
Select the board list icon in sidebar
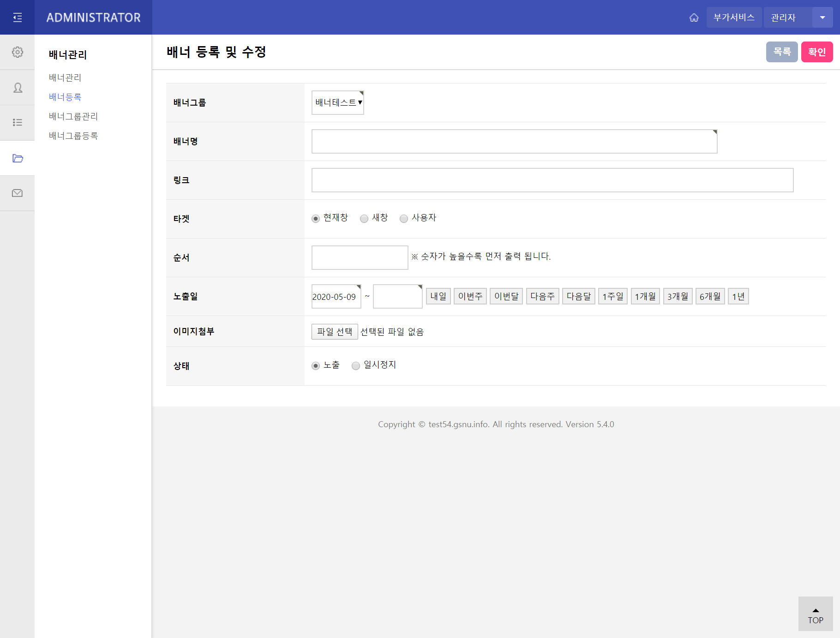(17, 122)
